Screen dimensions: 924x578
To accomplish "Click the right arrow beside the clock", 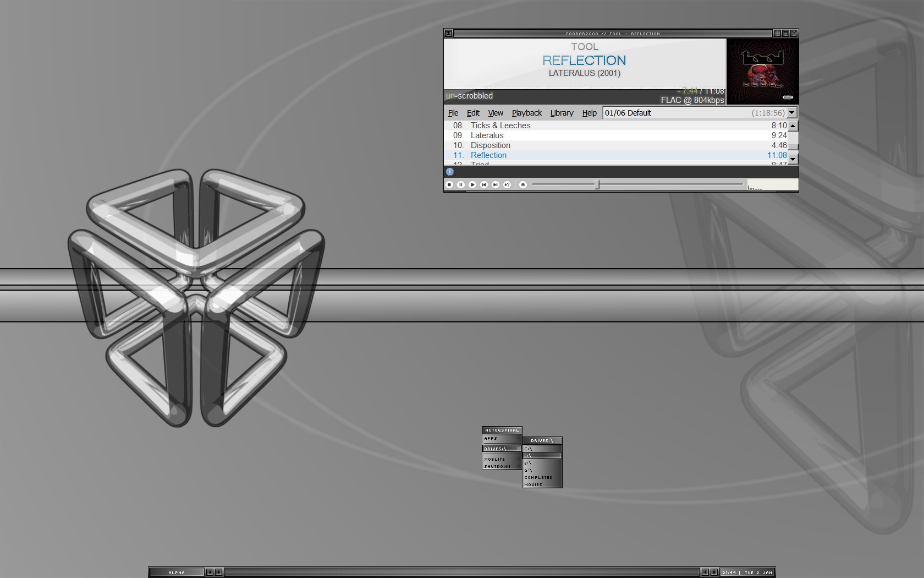I will coord(714,572).
